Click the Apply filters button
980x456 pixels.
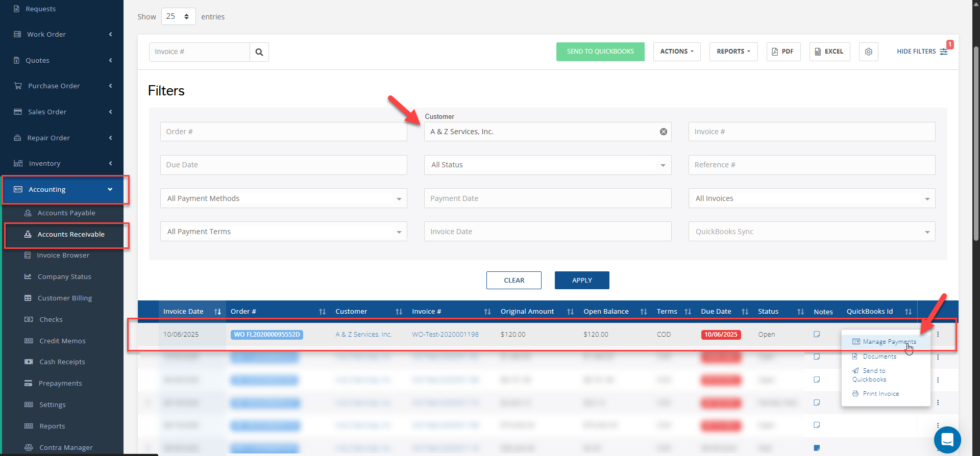(581, 281)
